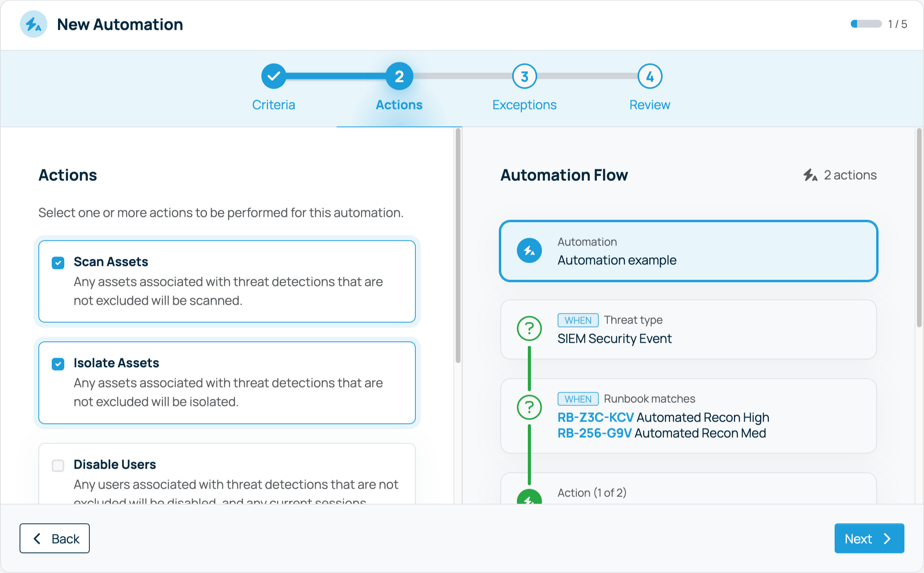The width and height of the screenshot is (924, 573).
Task: Click the green Action 1 of 2 icon
Action: tap(529, 498)
